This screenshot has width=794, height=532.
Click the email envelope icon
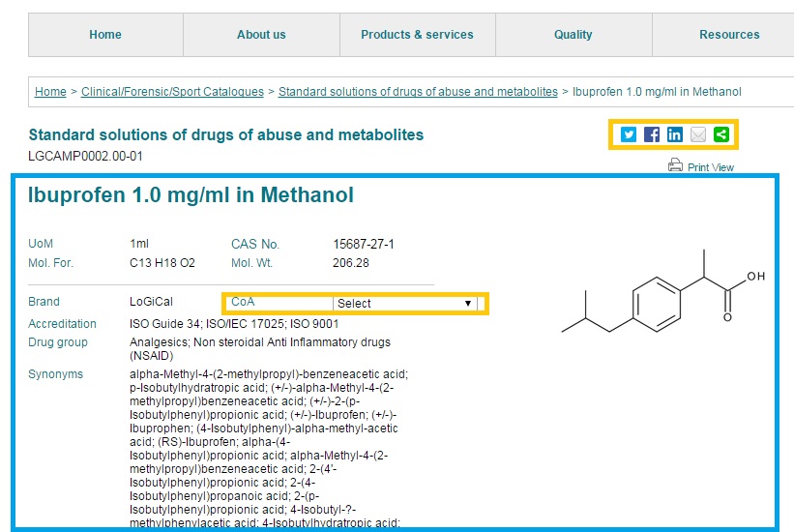697,134
